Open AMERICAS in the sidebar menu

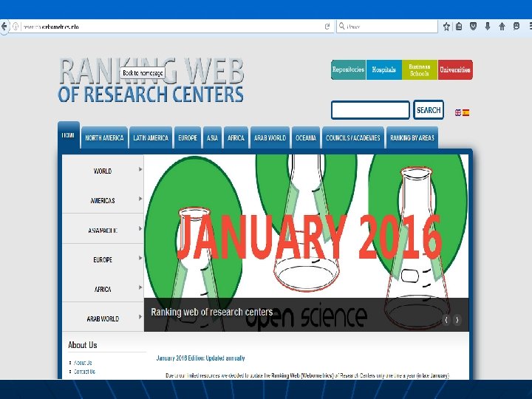click(x=103, y=200)
